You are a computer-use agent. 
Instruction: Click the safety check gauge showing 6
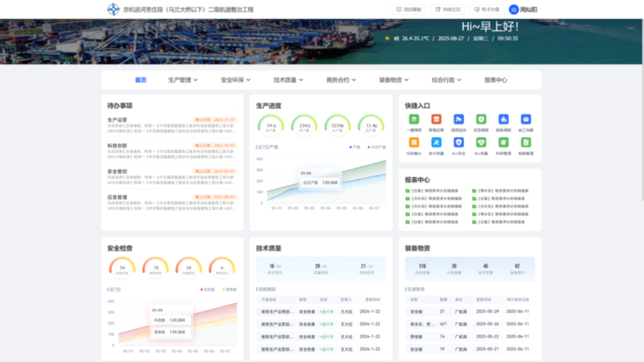(222, 267)
